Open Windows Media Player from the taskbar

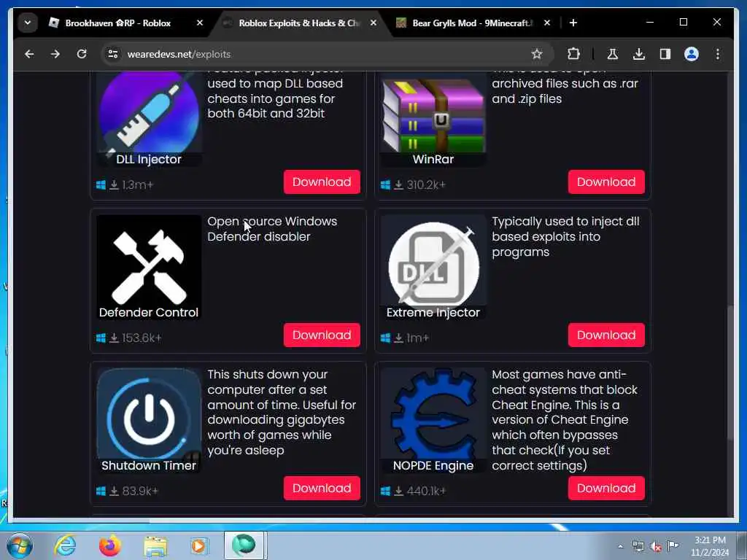[x=198, y=545]
